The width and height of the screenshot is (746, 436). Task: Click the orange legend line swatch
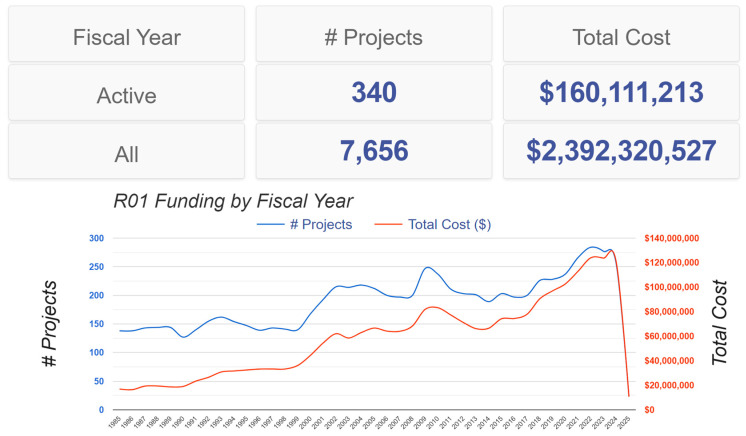(x=388, y=224)
